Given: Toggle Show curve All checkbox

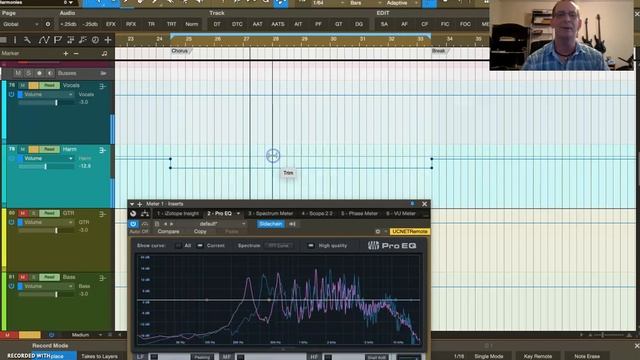Looking at the screenshot, I should pyautogui.click(x=178, y=246).
